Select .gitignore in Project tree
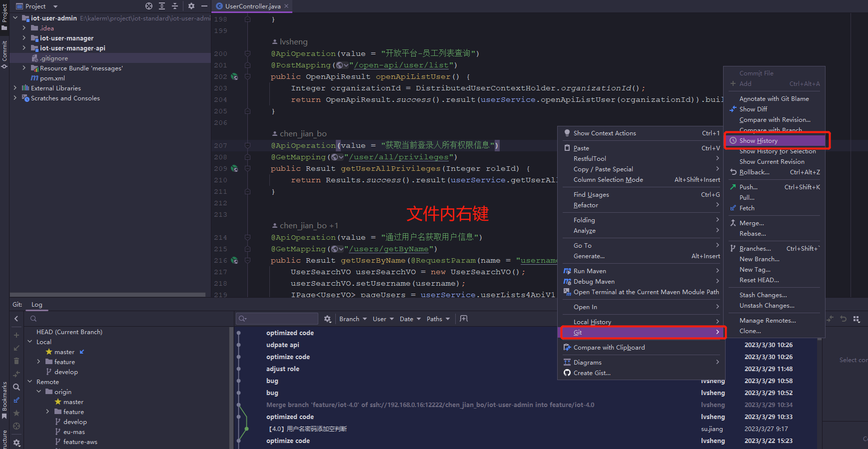868x449 pixels. tap(53, 58)
